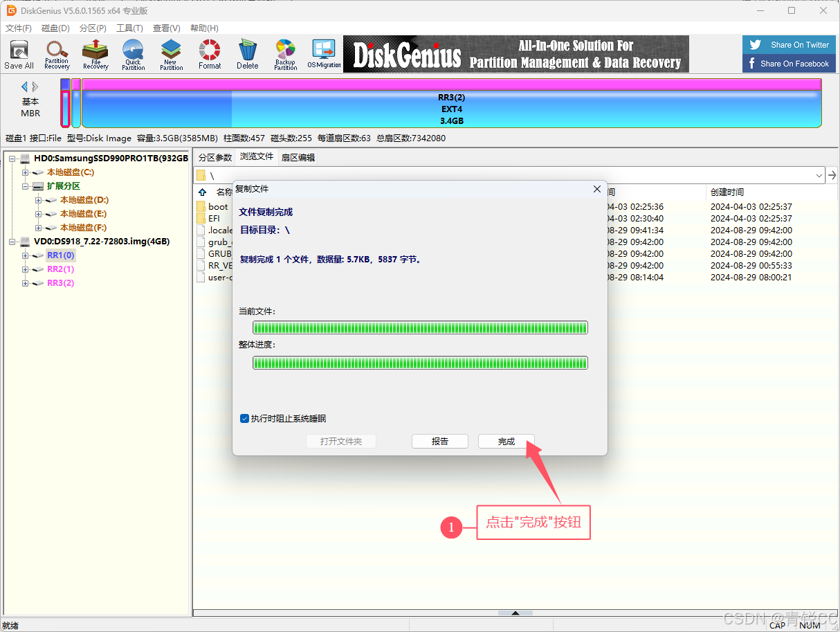Collapse the VD0 DS918 image tree node

pyautogui.click(x=12, y=242)
